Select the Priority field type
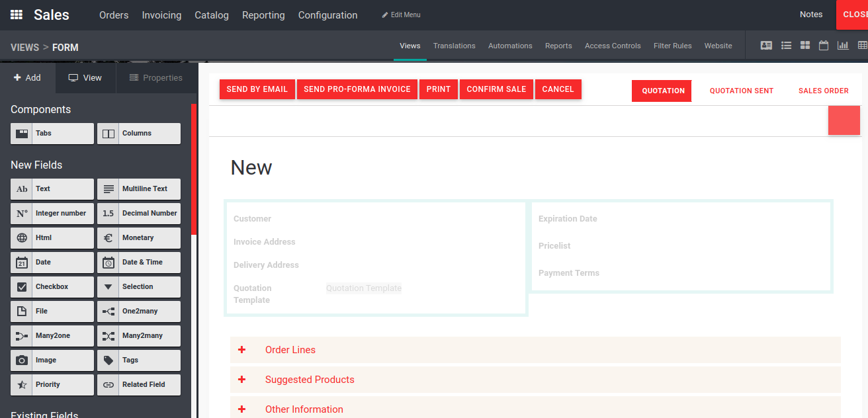 coord(52,385)
